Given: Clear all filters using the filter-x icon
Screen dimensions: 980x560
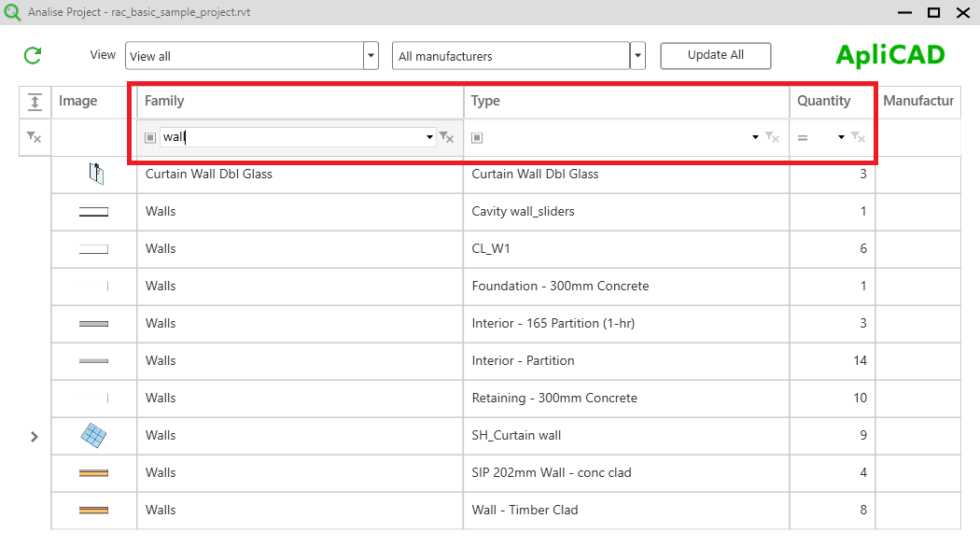Looking at the screenshot, I should pyautogui.click(x=35, y=137).
